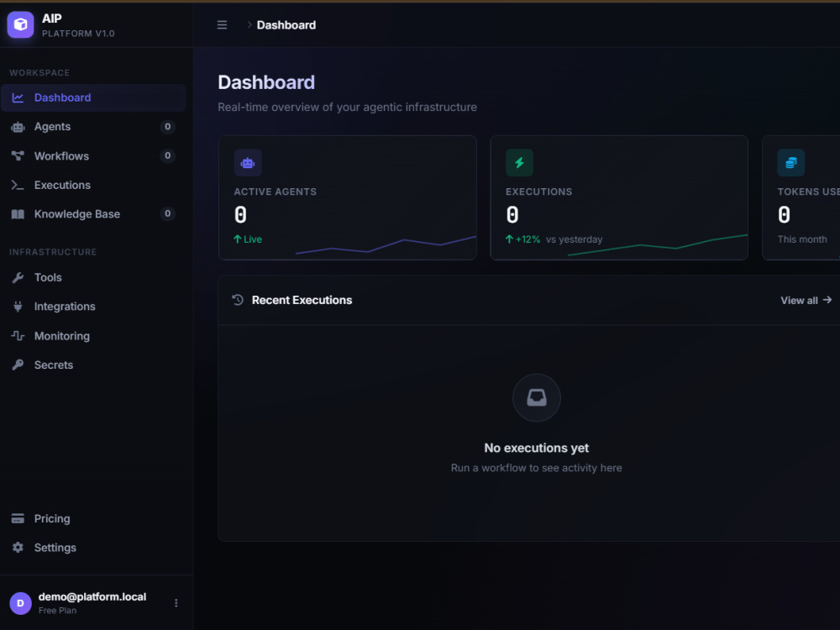Click the coins icon in Tokens card

tap(790, 163)
